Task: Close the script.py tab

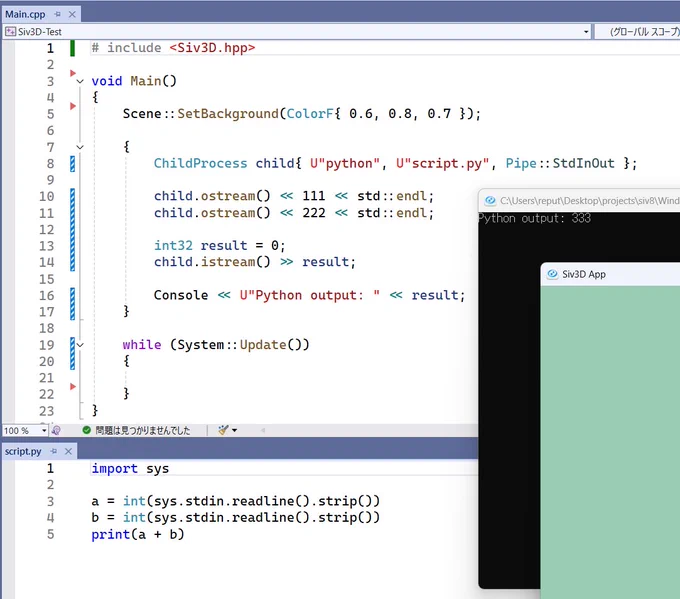Action: point(68,452)
